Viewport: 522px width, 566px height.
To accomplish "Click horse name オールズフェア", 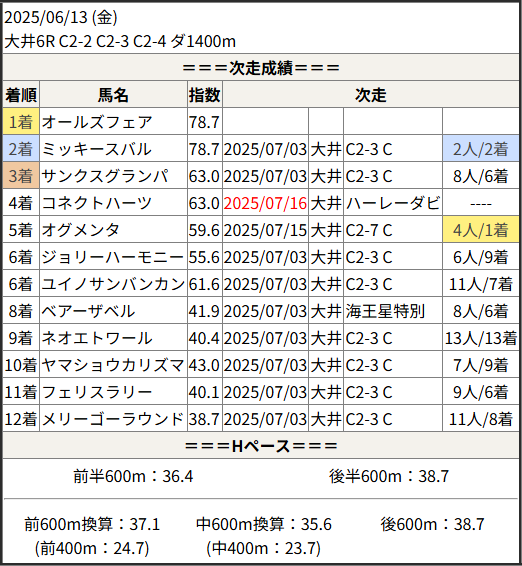I will [97, 122].
